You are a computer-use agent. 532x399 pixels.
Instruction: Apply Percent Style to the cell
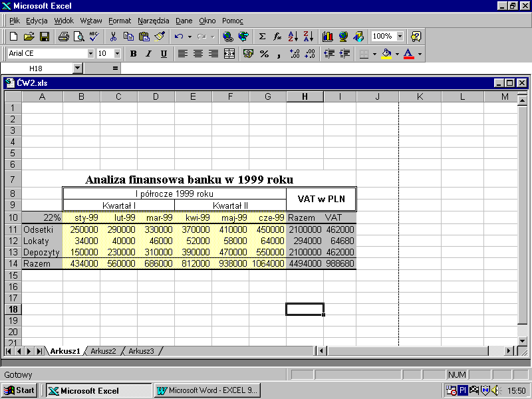pyautogui.click(x=264, y=54)
